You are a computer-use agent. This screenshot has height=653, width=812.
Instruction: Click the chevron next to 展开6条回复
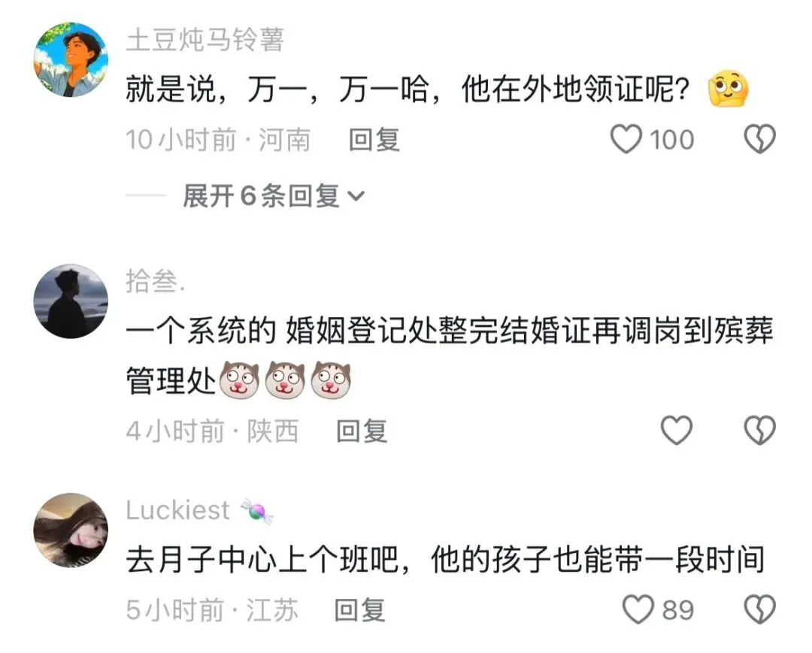pyautogui.click(x=356, y=197)
